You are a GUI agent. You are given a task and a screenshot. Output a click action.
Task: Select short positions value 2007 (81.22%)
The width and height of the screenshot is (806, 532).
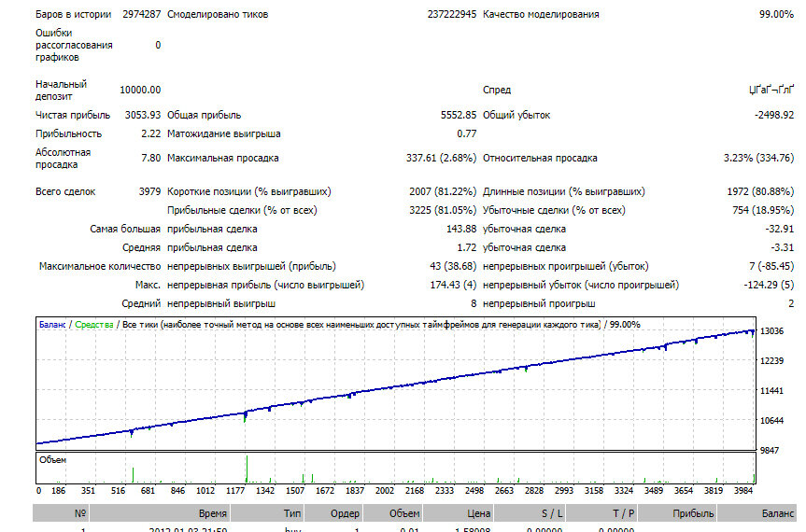443,191
